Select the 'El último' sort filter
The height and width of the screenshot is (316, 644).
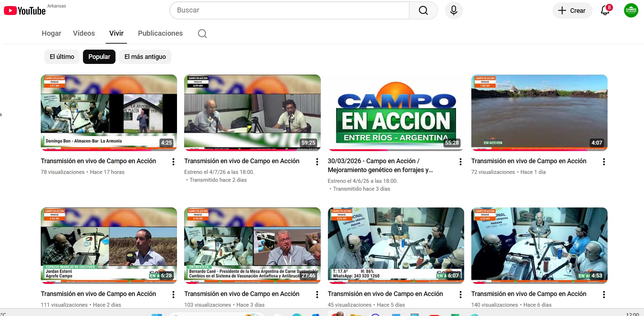(62, 57)
